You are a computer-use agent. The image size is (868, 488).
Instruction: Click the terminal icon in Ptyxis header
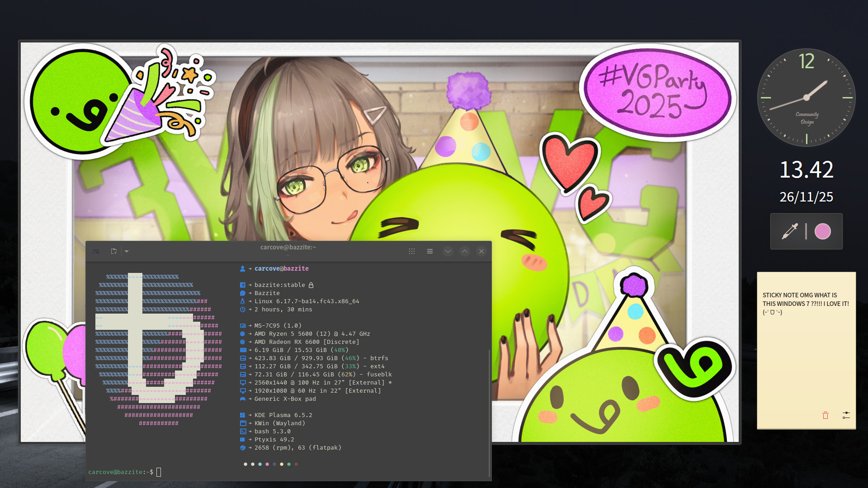click(96, 251)
